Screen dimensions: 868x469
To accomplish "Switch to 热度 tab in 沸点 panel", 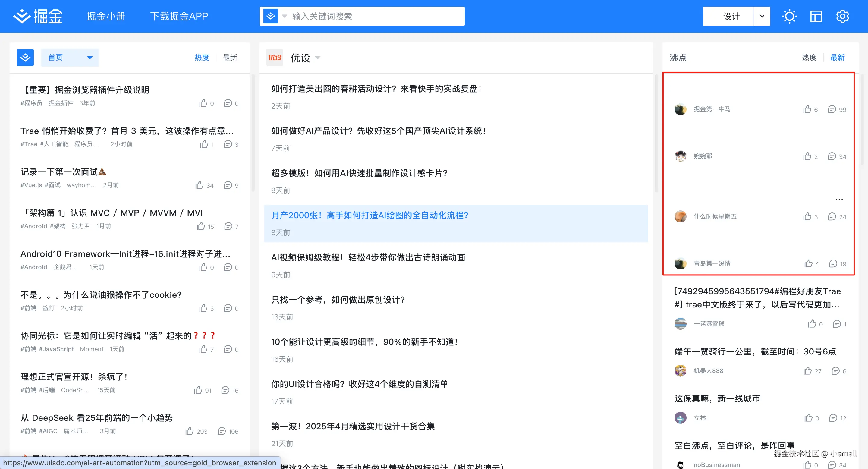I will tap(809, 57).
